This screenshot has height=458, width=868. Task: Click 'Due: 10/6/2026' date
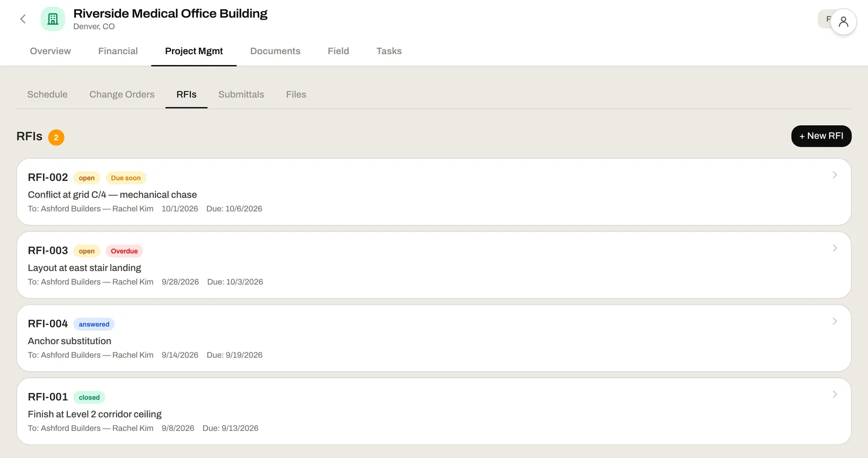coord(234,209)
